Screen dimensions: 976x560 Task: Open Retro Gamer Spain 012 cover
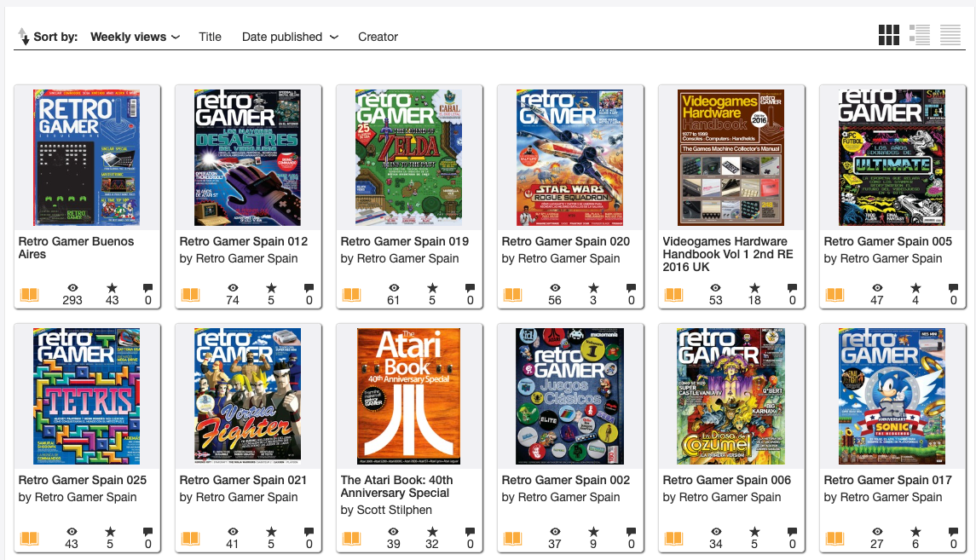pyautogui.click(x=248, y=158)
